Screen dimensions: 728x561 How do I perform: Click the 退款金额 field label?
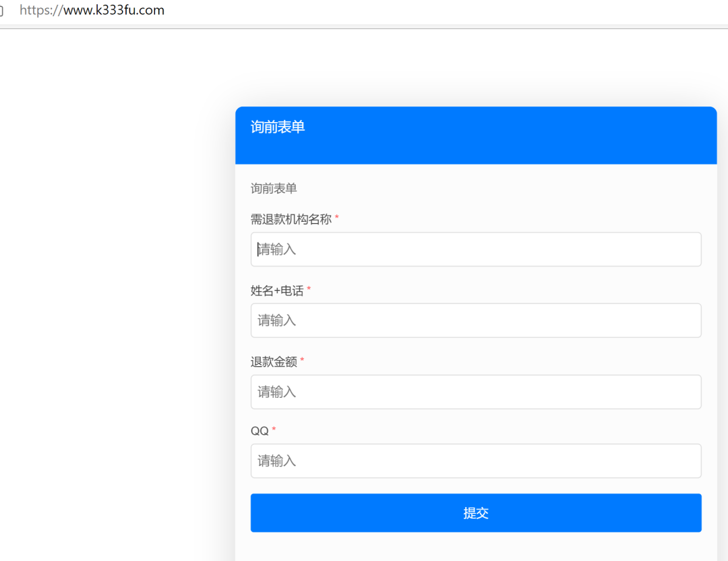point(274,362)
